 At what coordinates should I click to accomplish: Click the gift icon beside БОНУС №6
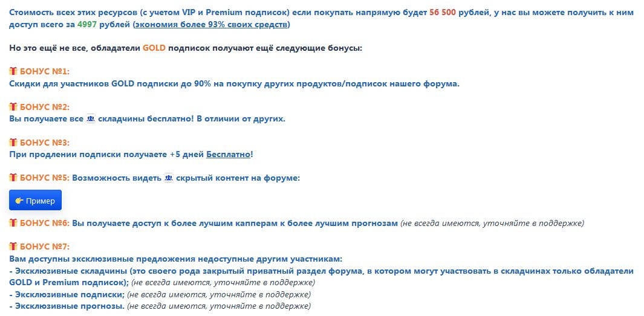click(x=13, y=223)
